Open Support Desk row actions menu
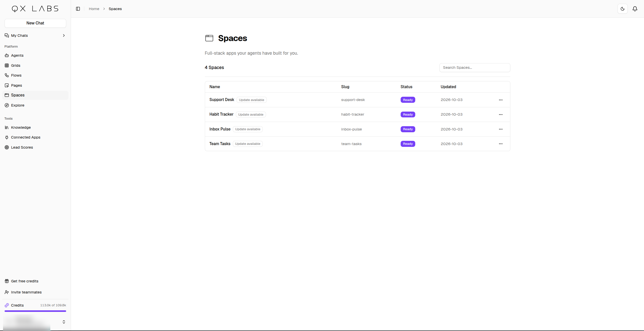Screen dimensions: 644x331 tap(501, 100)
